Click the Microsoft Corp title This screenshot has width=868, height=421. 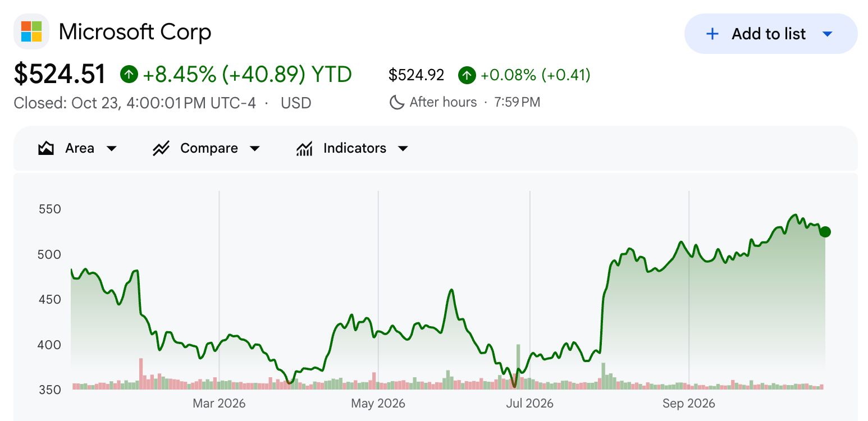pos(135,32)
